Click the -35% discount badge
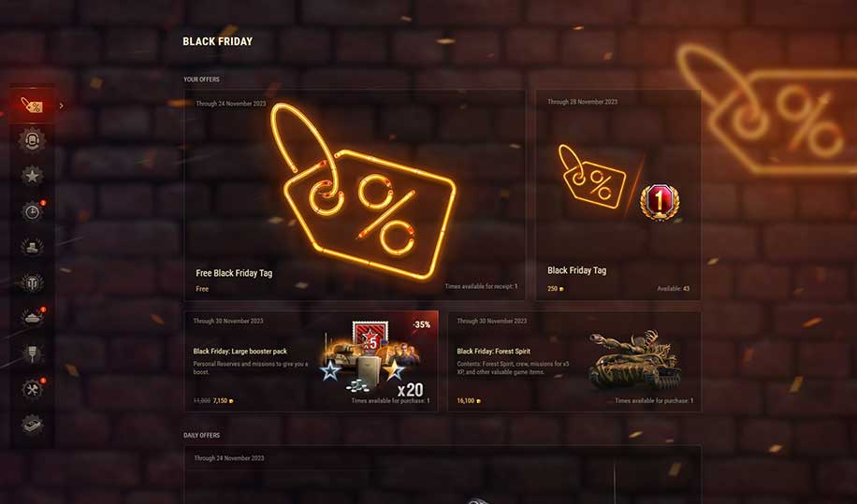The width and height of the screenshot is (857, 504). click(421, 324)
